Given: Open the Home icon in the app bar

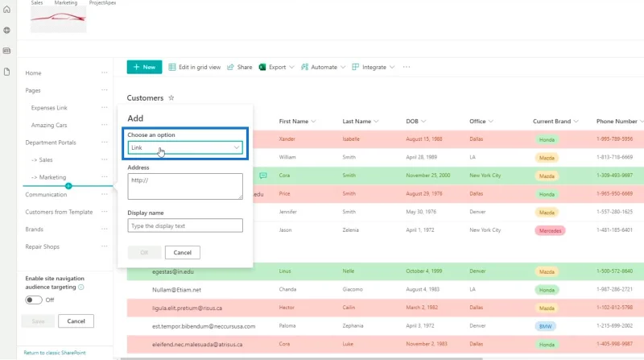Looking at the screenshot, I should click(x=6, y=10).
